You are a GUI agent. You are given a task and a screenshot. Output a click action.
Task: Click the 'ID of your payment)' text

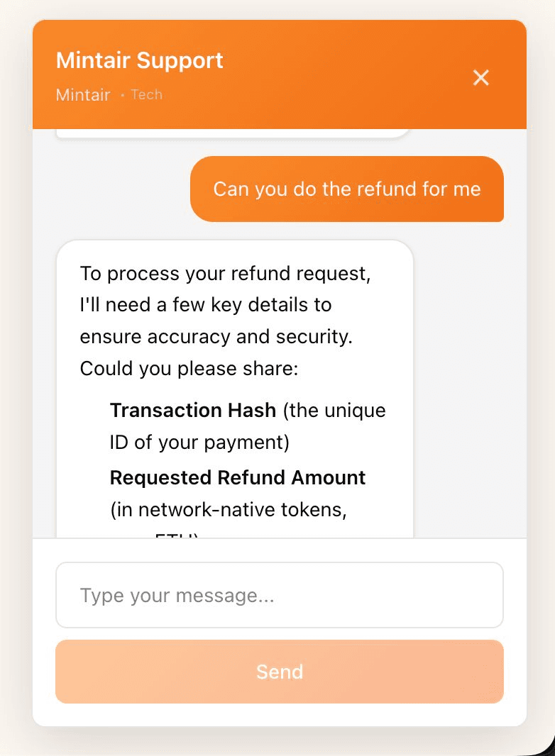[199, 443]
